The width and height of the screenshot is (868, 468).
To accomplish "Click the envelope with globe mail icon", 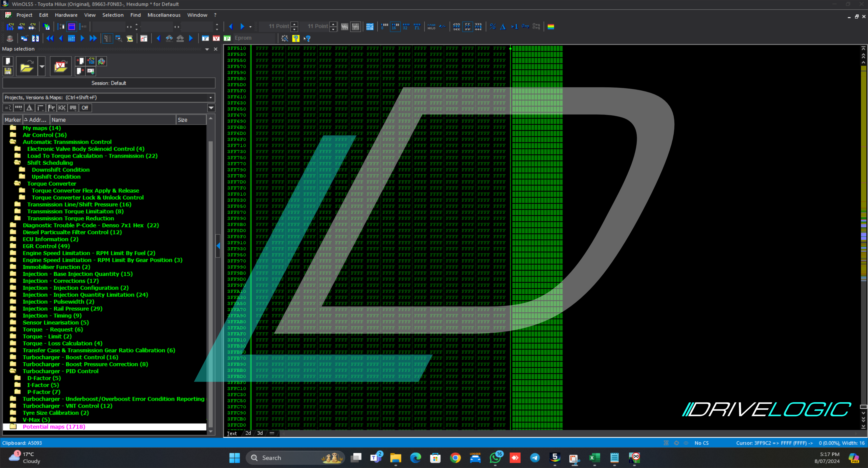I will point(91,71).
